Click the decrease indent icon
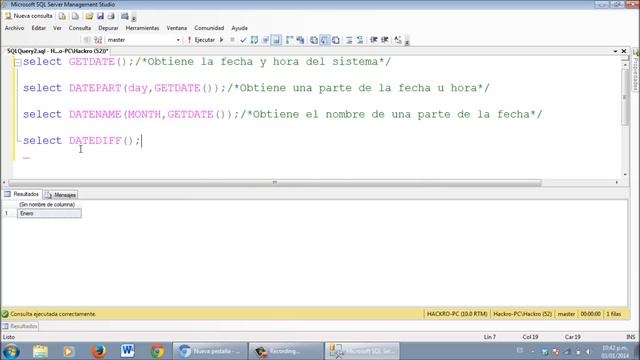Image resolution: width=640 pixels, height=360 pixels. tap(373, 40)
